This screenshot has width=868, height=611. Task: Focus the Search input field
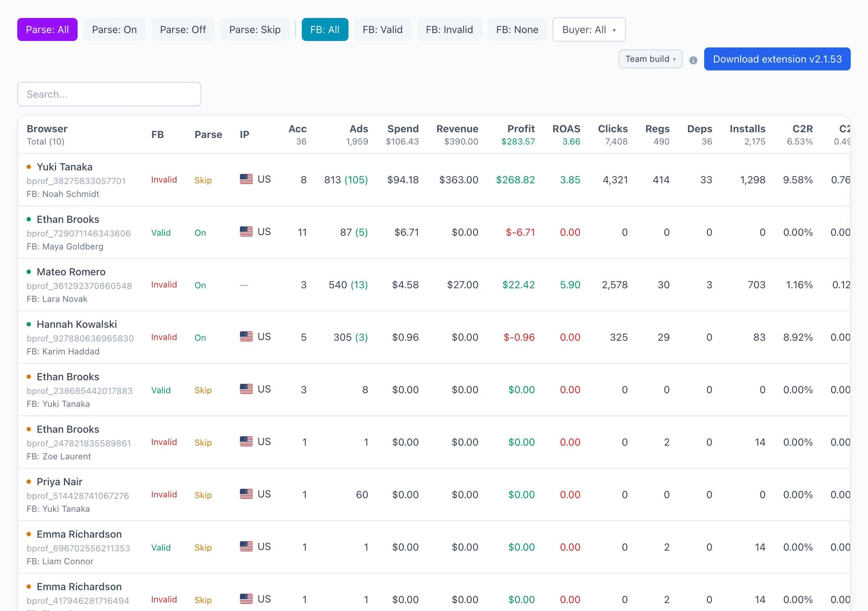tap(109, 94)
